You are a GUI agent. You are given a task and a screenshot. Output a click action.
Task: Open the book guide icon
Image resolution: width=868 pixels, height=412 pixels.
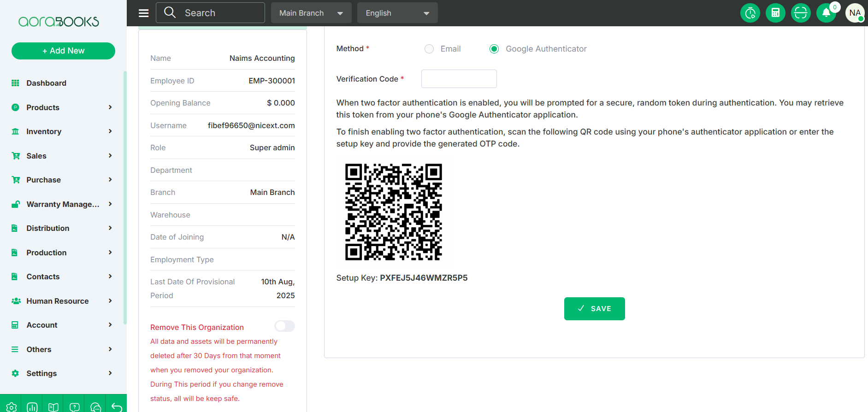pos(53,407)
